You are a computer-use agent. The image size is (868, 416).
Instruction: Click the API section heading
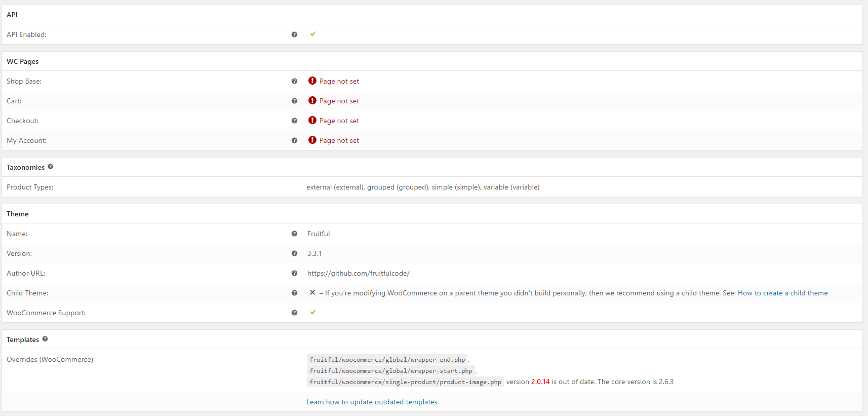click(x=12, y=15)
